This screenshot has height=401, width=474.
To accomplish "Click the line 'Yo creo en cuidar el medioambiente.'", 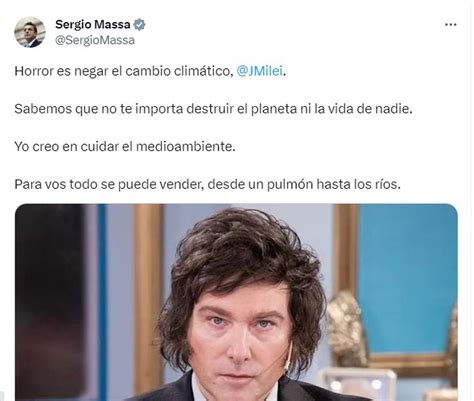I will click(x=125, y=146).
